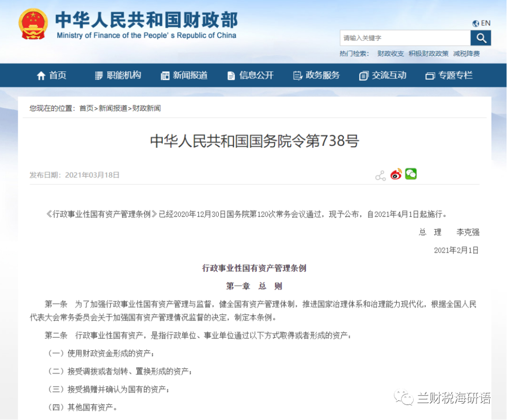Go to the 首页 menu item
Viewport: 507px width, 420px height.
point(58,76)
